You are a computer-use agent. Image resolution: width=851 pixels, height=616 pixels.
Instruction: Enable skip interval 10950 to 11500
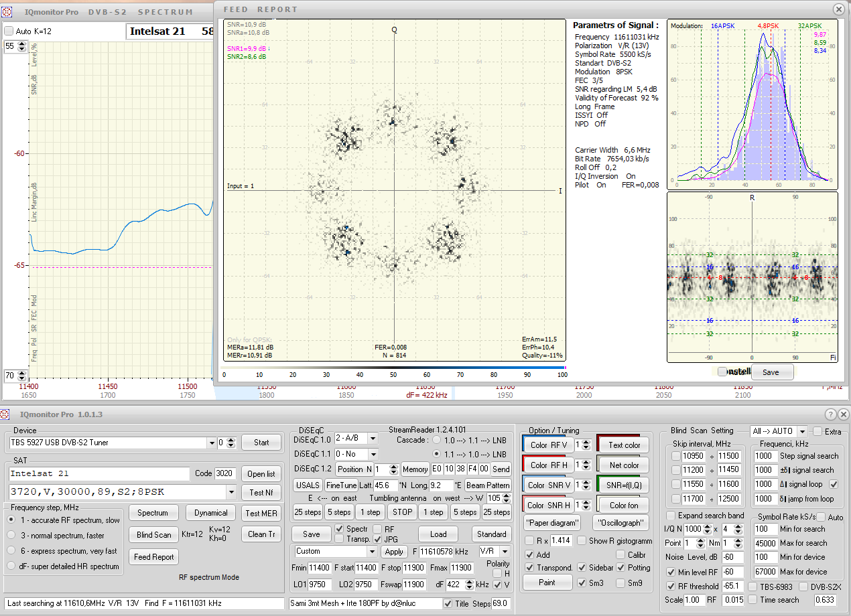tap(675, 456)
